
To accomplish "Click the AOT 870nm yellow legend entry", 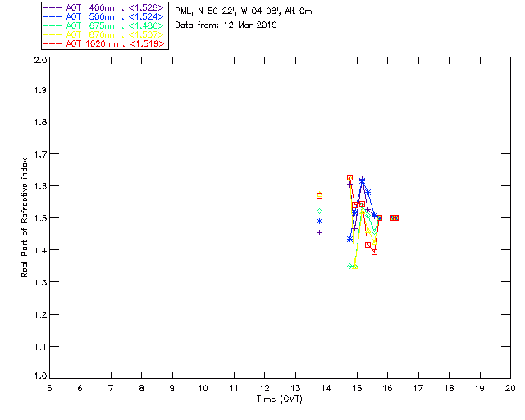I will [x=103, y=34].
